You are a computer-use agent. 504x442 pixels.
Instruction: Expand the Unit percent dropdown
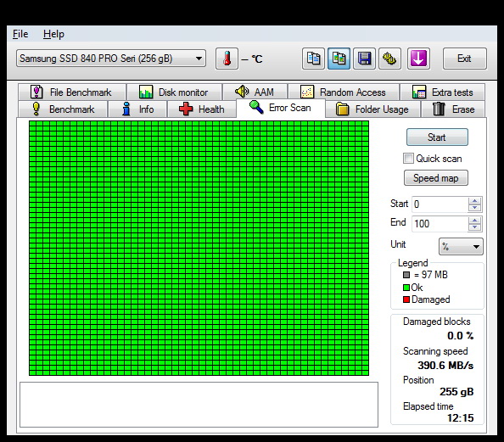point(461,247)
